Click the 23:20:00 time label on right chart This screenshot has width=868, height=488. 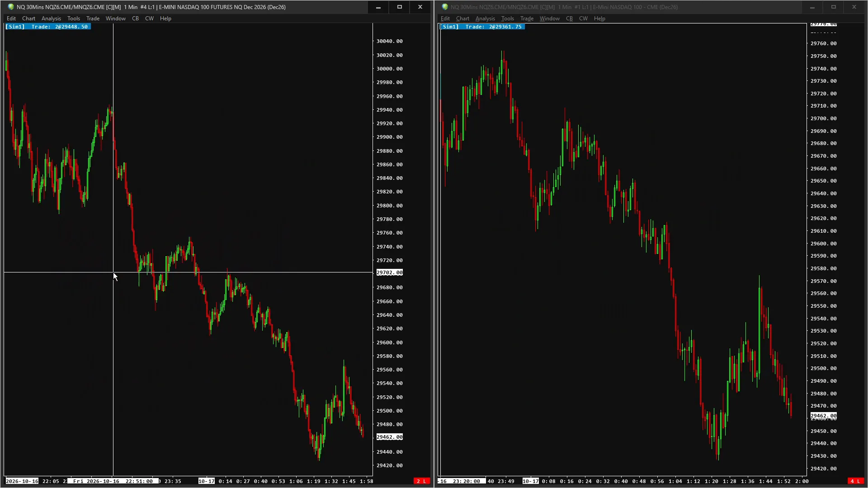coord(467,481)
